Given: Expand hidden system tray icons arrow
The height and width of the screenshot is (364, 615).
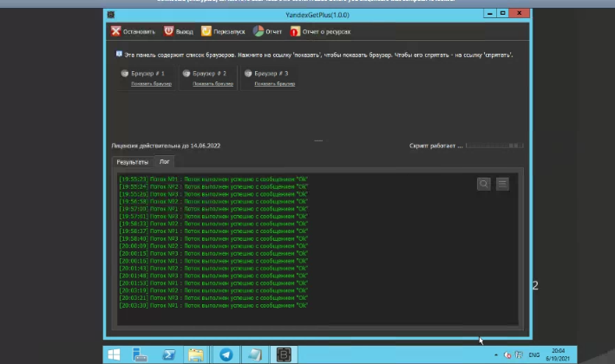Looking at the screenshot, I should [x=496, y=355].
